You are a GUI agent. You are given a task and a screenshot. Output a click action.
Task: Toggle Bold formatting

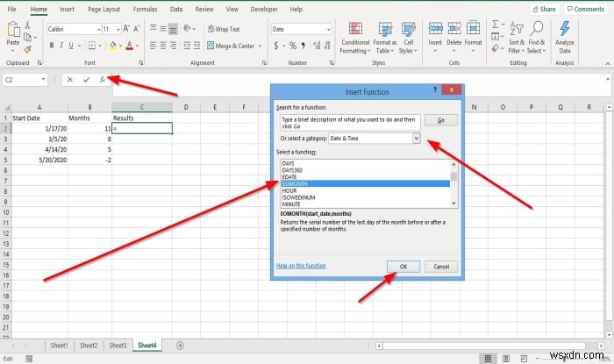(x=52, y=46)
